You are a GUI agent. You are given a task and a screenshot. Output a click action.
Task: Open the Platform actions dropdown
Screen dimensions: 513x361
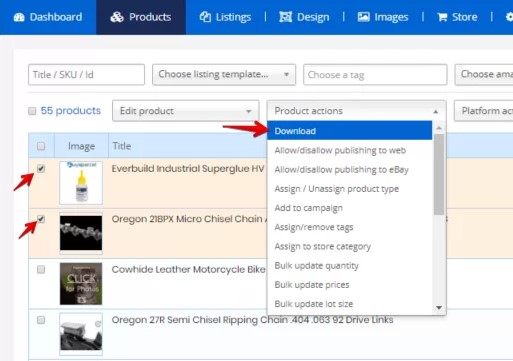(x=483, y=111)
